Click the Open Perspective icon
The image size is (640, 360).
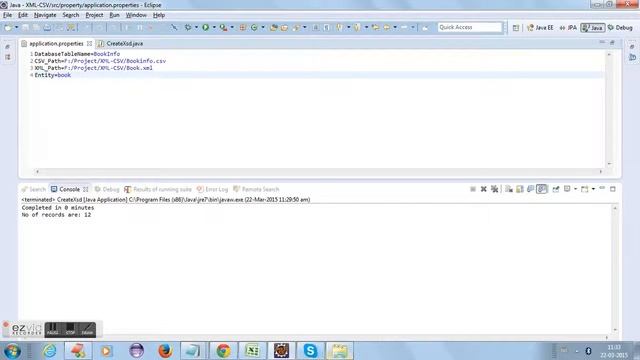pyautogui.click(x=516, y=27)
